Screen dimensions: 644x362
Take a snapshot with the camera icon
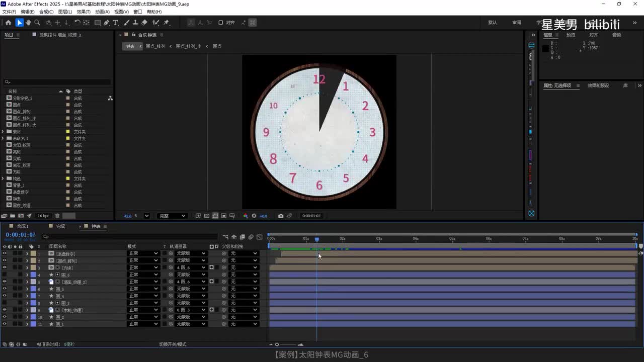pyautogui.click(x=281, y=216)
